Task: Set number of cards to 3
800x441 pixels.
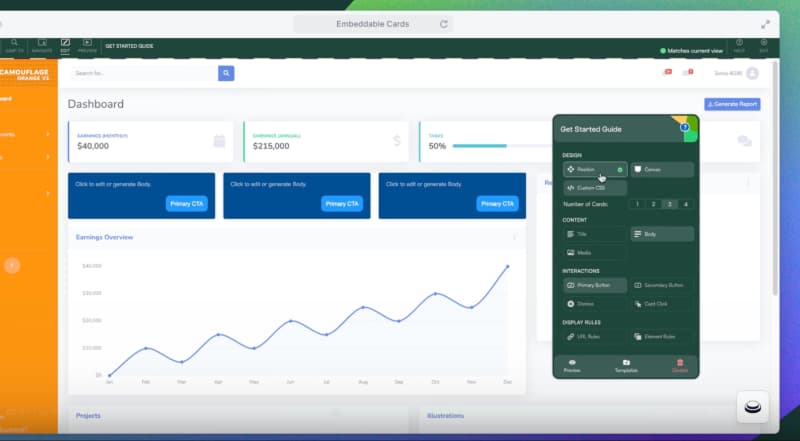Action: (x=669, y=204)
